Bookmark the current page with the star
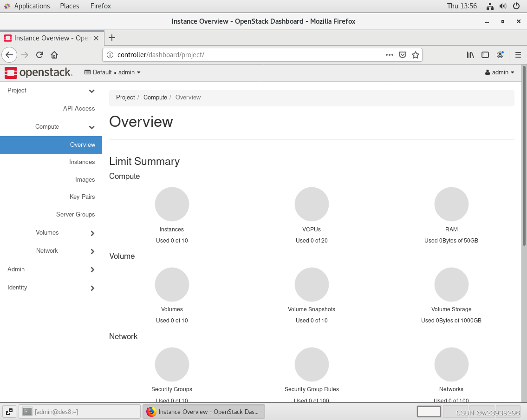 416,55
